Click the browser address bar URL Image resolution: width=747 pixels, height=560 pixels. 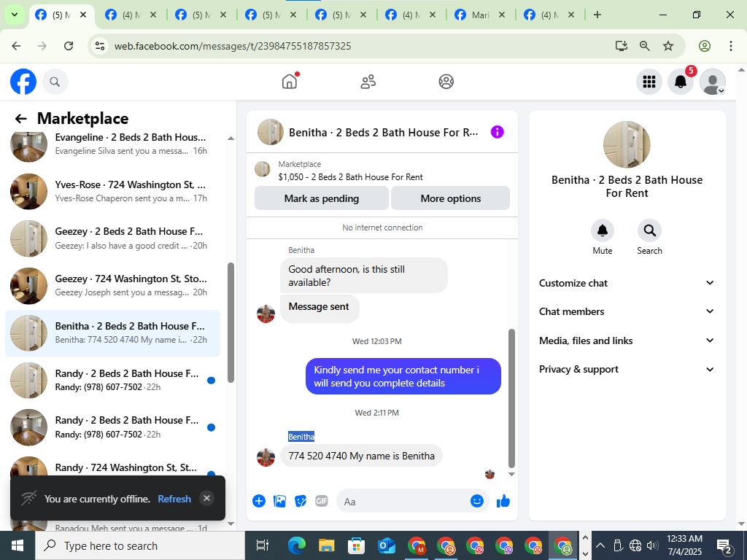pyautogui.click(x=233, y=46)
